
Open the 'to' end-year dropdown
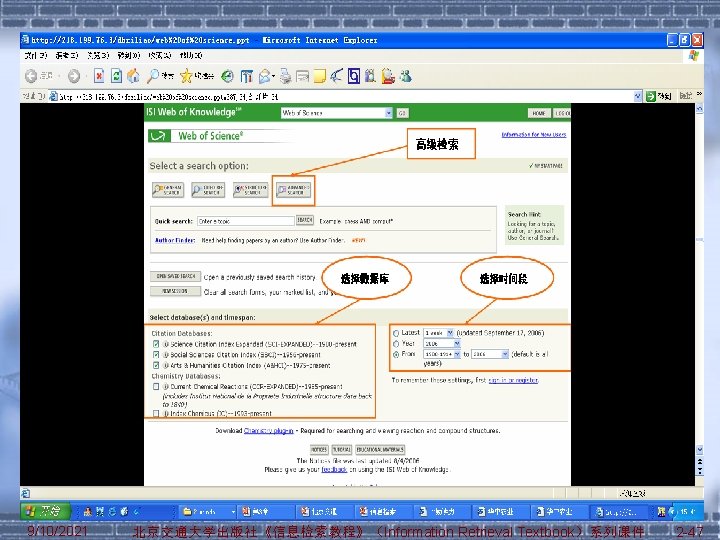coord(490,354)
